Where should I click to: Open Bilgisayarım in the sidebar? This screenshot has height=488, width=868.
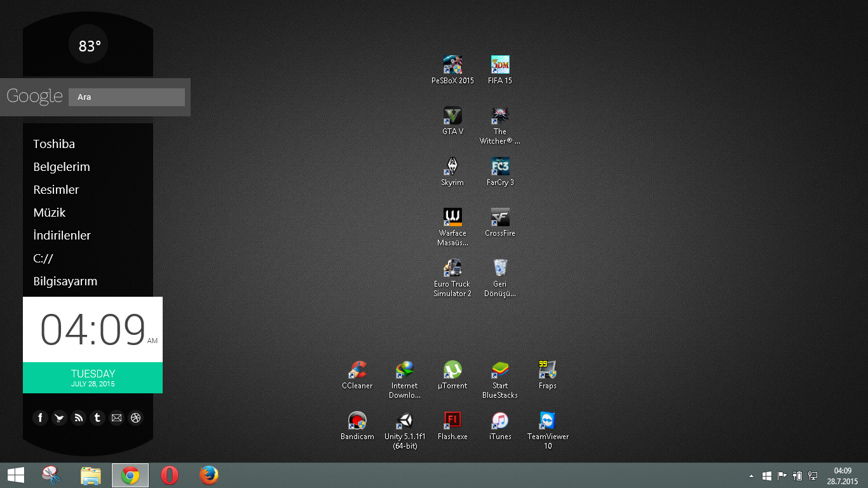click(65, 281)
